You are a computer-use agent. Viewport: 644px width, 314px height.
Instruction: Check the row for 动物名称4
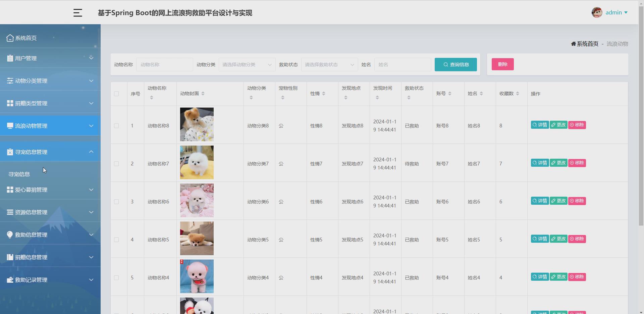[116, 278]
